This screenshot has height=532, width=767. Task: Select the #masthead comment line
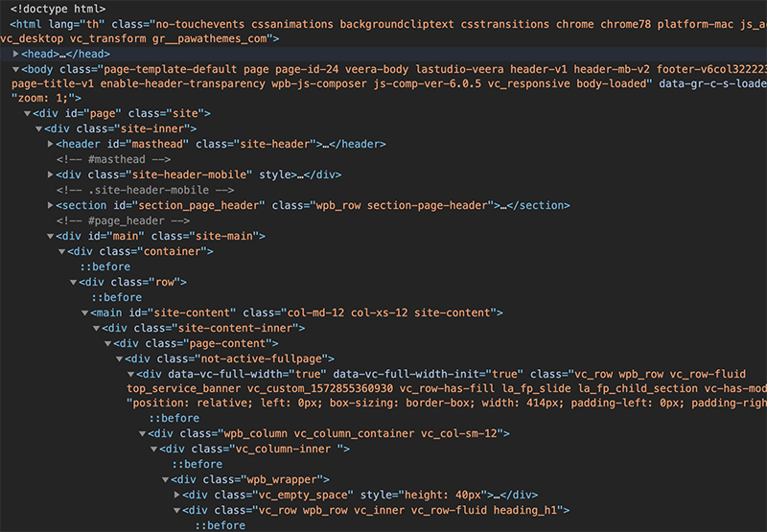113,159
